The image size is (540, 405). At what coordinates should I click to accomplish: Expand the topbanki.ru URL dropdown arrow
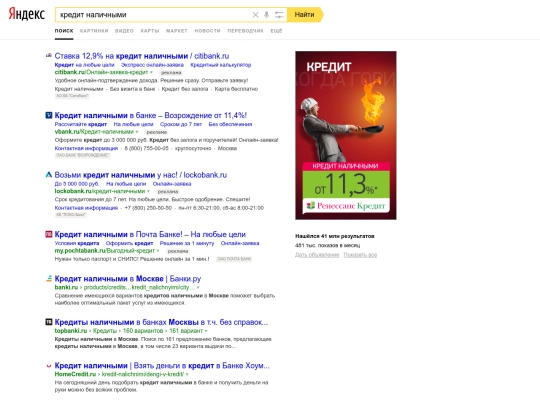[206, 331]
